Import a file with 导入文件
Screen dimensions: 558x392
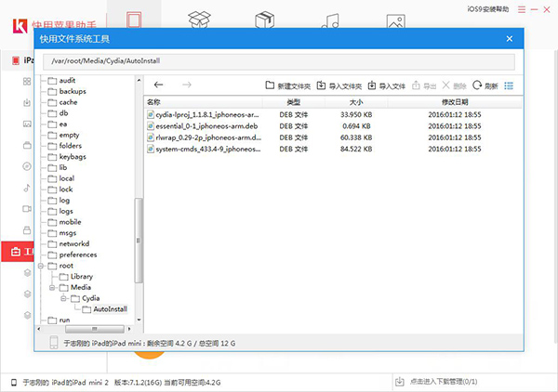click(x=387, y=85)
